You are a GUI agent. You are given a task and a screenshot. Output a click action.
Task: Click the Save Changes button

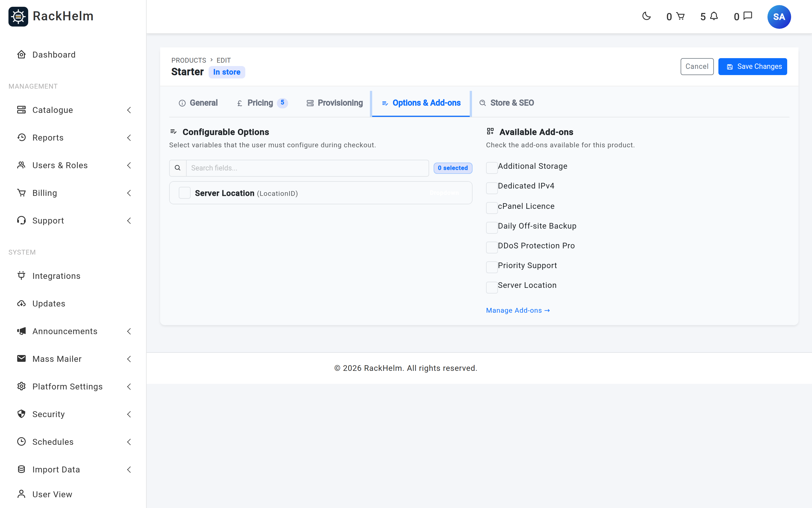pyautogui.click(x=753, y=67)
